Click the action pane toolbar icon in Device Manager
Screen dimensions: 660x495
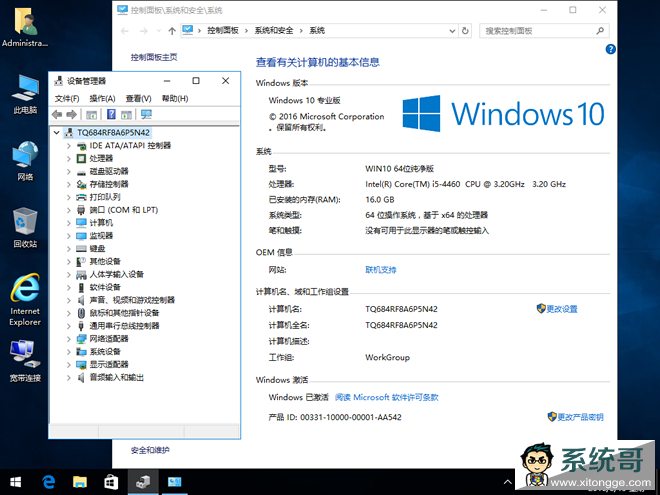pyautogui.click(x=126, y=114)
